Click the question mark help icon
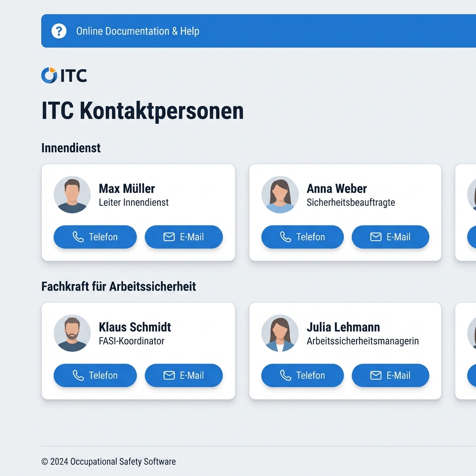Image resolution: width=476 pixels, height=476 pixels. point(59,31)
